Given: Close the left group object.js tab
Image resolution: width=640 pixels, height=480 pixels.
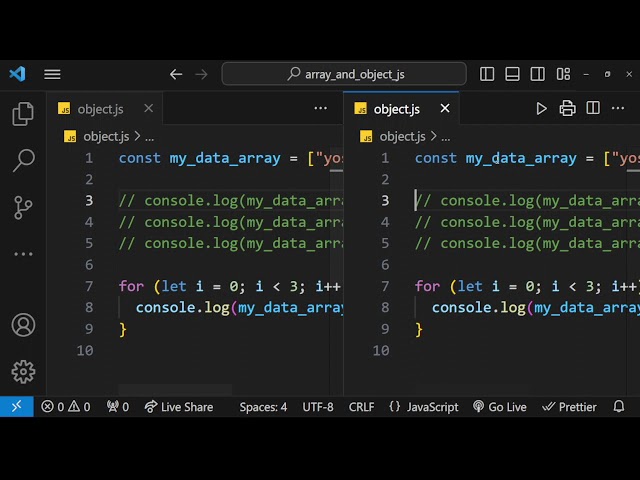Looking at the screenshot, I should point(149,109).
